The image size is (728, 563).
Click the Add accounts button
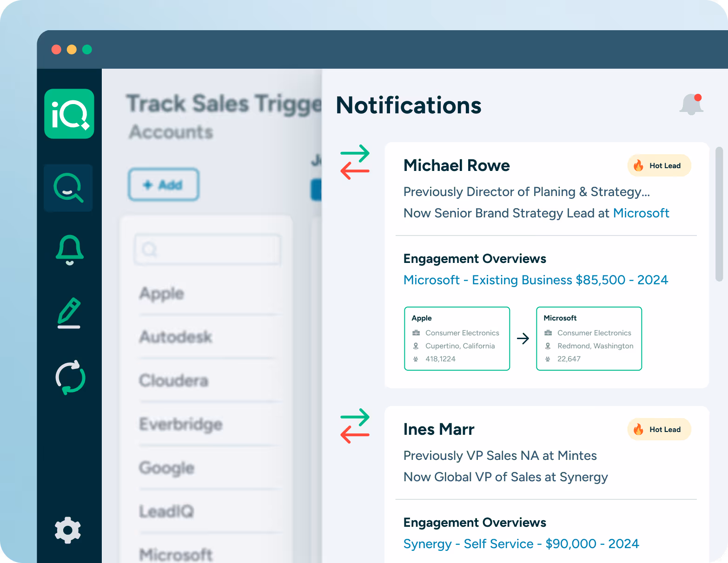164,185
